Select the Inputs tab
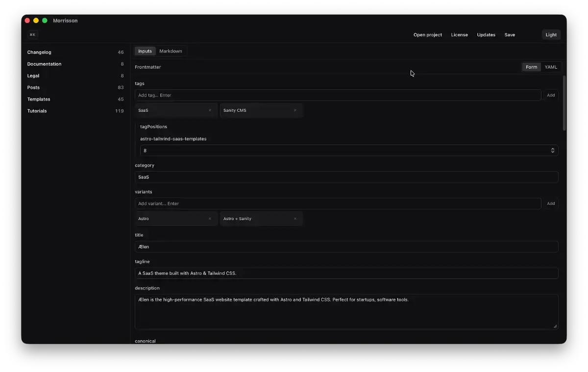This screenshot has width=588, height=372. [145, 50]
